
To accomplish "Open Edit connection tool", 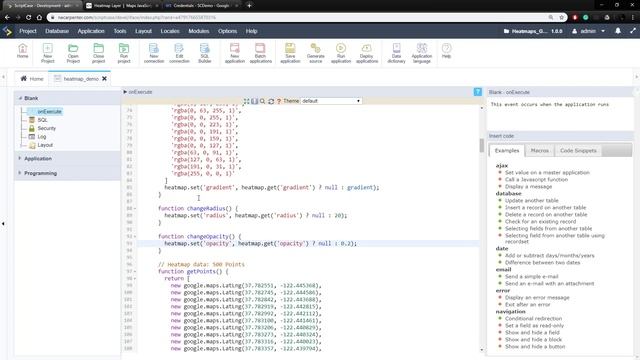I will click(x=179, y=53).
